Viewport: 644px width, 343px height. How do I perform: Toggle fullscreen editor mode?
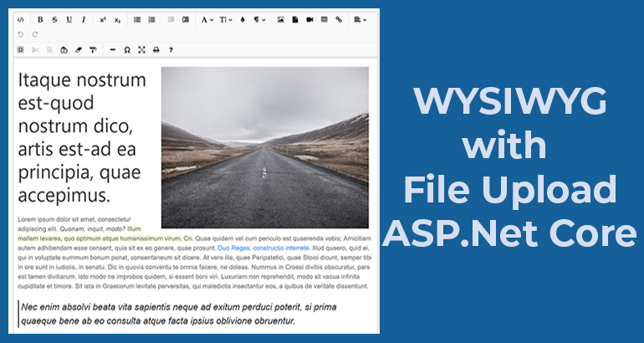point(141,49)
